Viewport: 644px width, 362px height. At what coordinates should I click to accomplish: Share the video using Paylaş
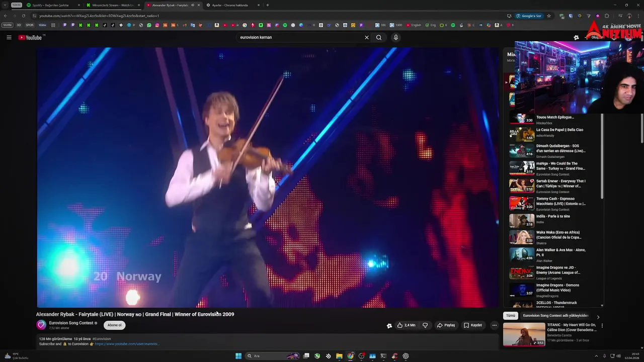tap(446, 325)
